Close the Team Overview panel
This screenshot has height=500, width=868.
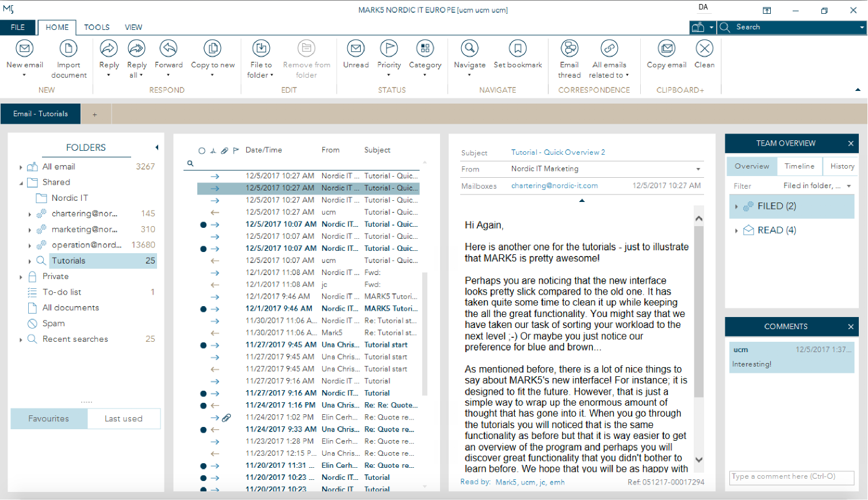tap(851, 143)
